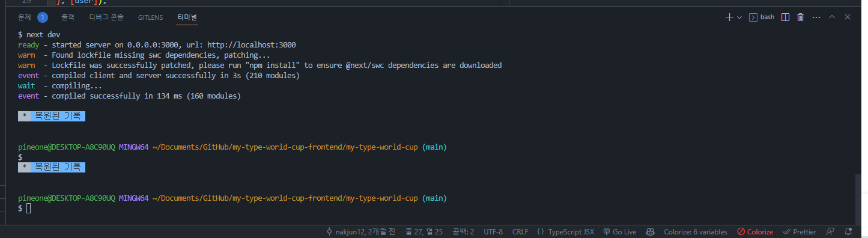The width and height of the screenshot is (868, 238).
Task: Select the 터미널 (Terminal) tab
Action: 187,17
